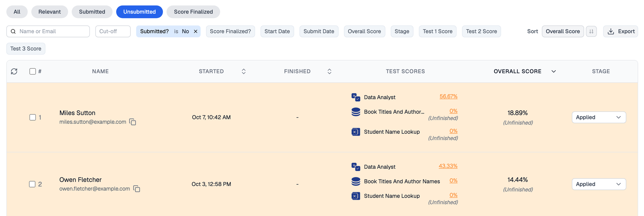Click Miles Sutton's Book Titles database icon

pyautogui.click(x=356, y=112)
